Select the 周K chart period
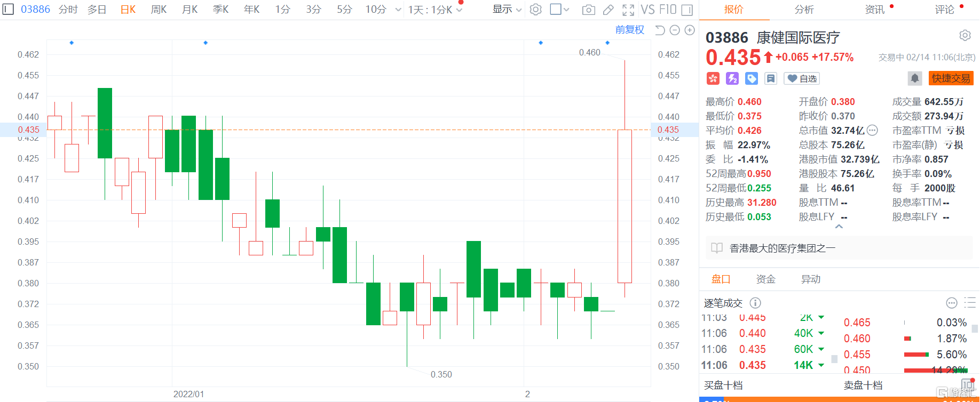980x402 pixels. tap(159, 10)
